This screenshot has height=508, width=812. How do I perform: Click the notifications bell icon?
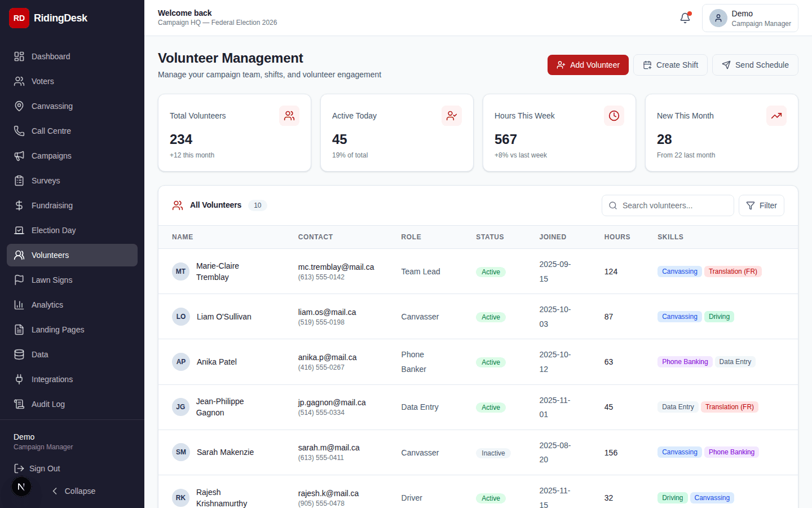point(684,17)
